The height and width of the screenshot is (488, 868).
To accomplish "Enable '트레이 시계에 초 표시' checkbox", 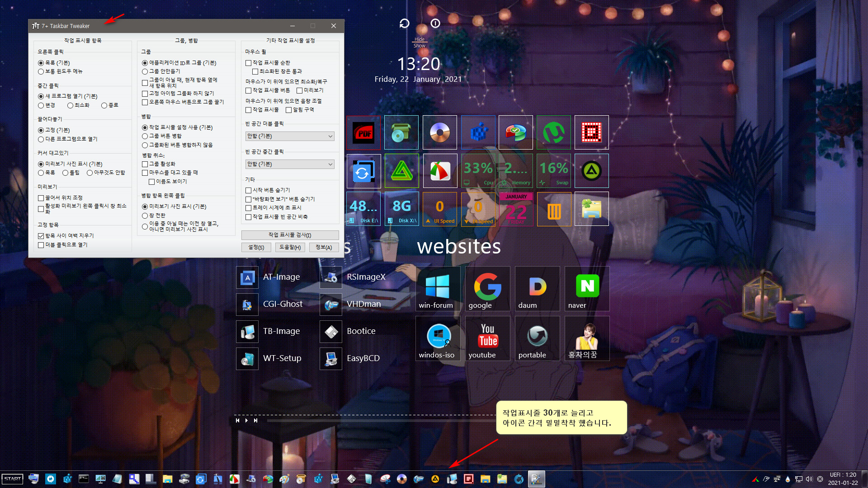I will tap(274, 208).
